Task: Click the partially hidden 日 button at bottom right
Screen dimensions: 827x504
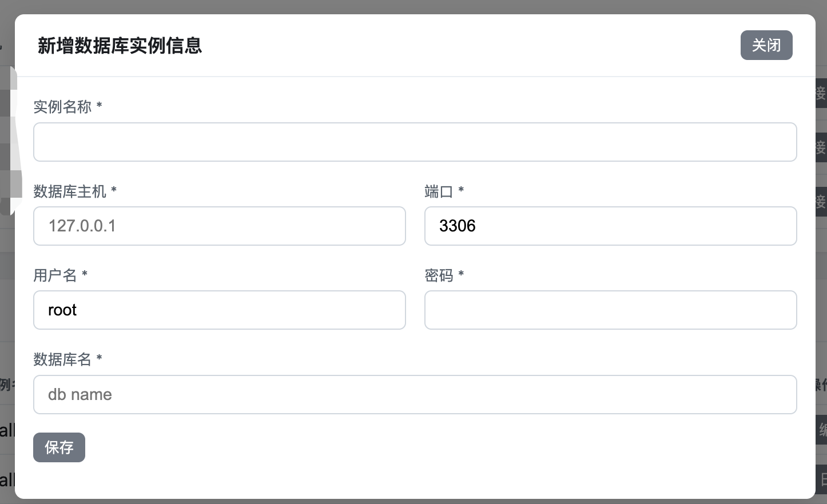Action: point(822,479)
